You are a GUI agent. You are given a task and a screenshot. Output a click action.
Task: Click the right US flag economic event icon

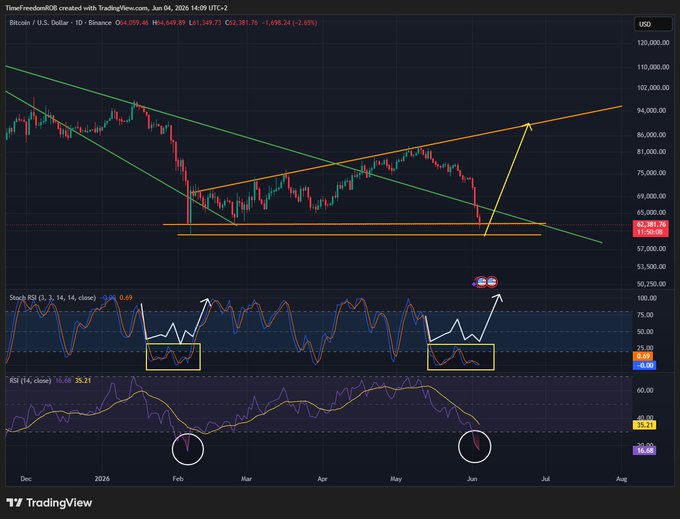pyautogui.click(x=492, y=283)
